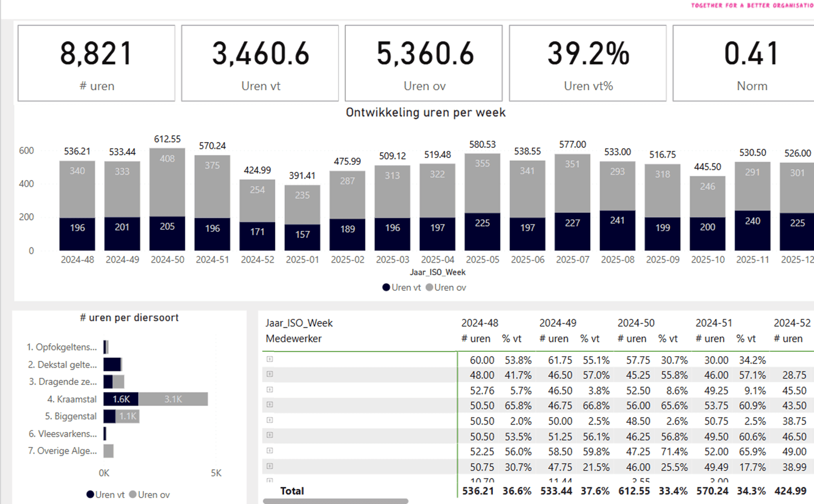814x504 pixels.
Task: Expand matrix row showing 48.00 hours
Action: point(270,374)
